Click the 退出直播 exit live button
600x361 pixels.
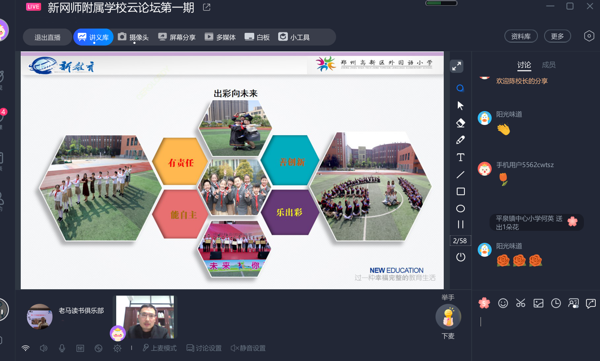(x=47, y=37)
